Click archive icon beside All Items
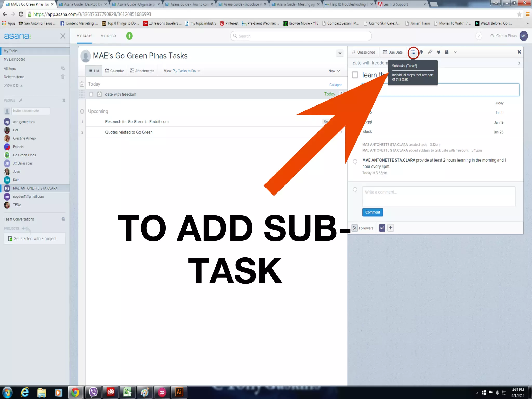This screenshot has width=532, height=399. pyautogui.click(x=63, y=68)
